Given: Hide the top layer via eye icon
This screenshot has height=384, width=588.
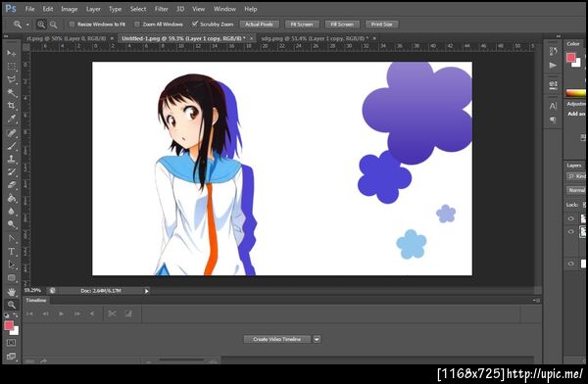Looking at the screenshot, I should coord(570,218).
